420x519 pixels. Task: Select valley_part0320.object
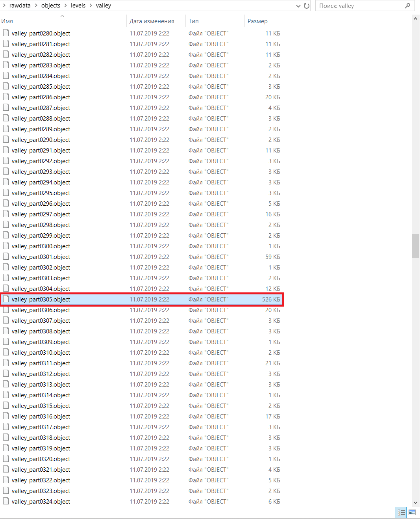click(x=41, y=459)
